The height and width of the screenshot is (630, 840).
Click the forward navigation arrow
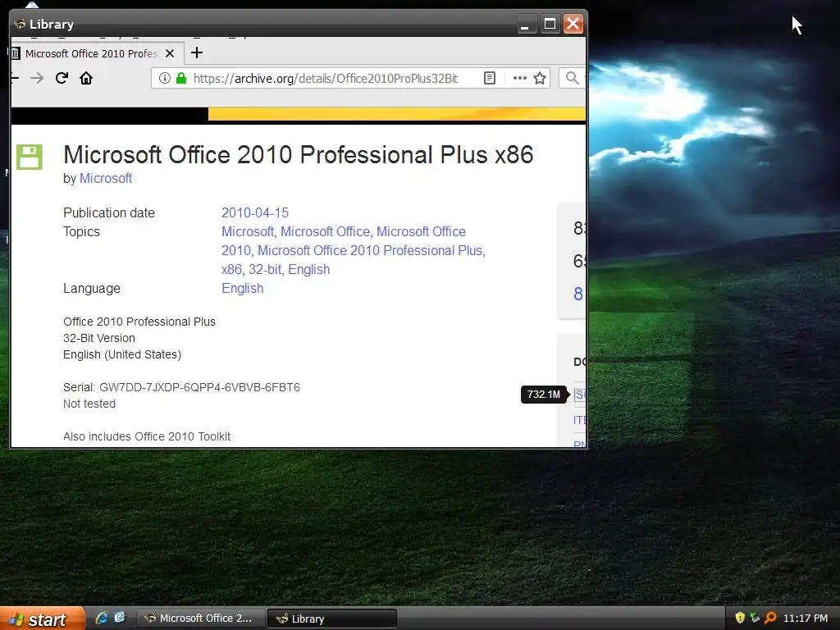pyautogui.click(x=37, y=78)
